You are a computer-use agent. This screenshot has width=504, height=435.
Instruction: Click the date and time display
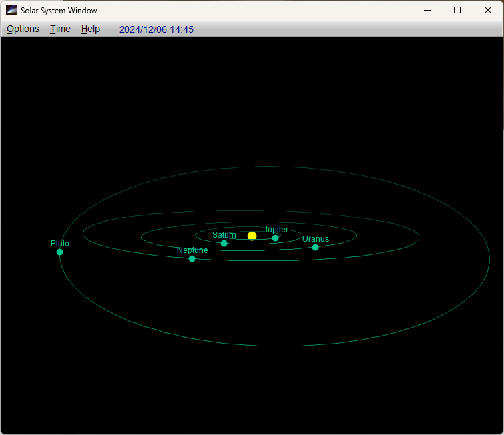[x=156, y=29]
